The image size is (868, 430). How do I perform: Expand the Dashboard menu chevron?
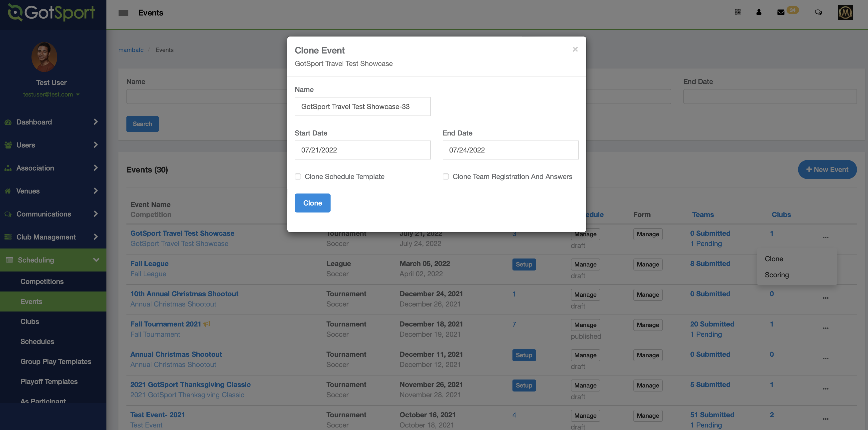[96, 122]
